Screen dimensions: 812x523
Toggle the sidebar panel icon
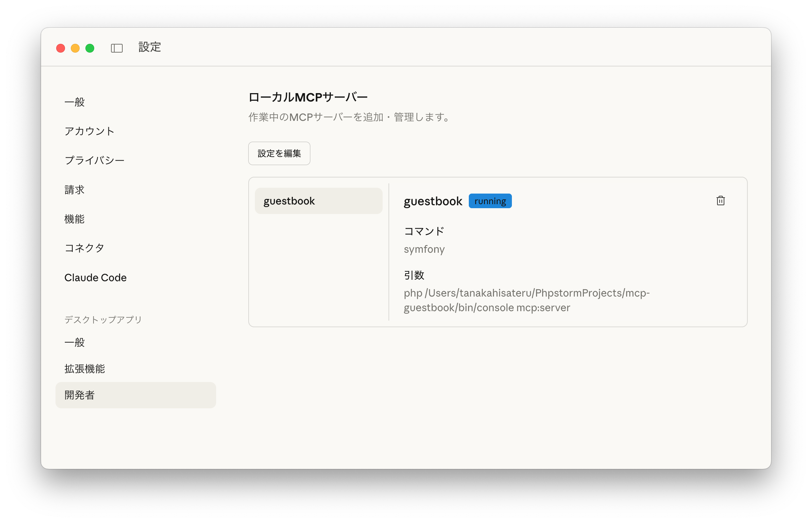point(117,48)
